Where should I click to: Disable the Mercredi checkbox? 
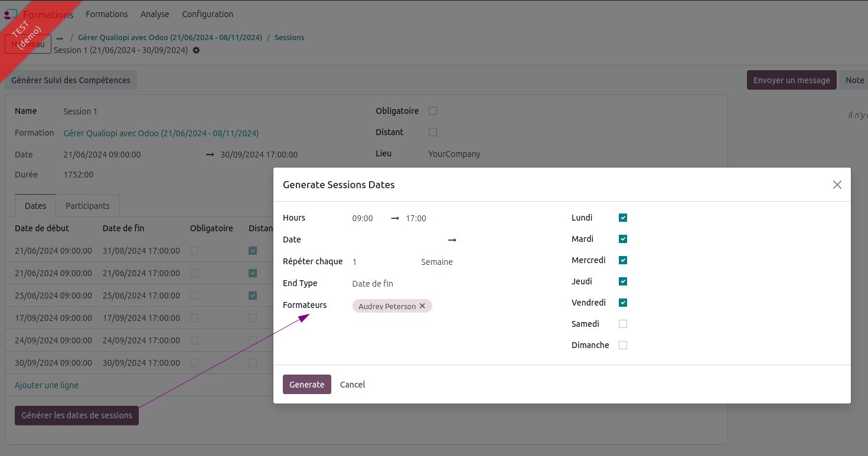tap(622, 260)
